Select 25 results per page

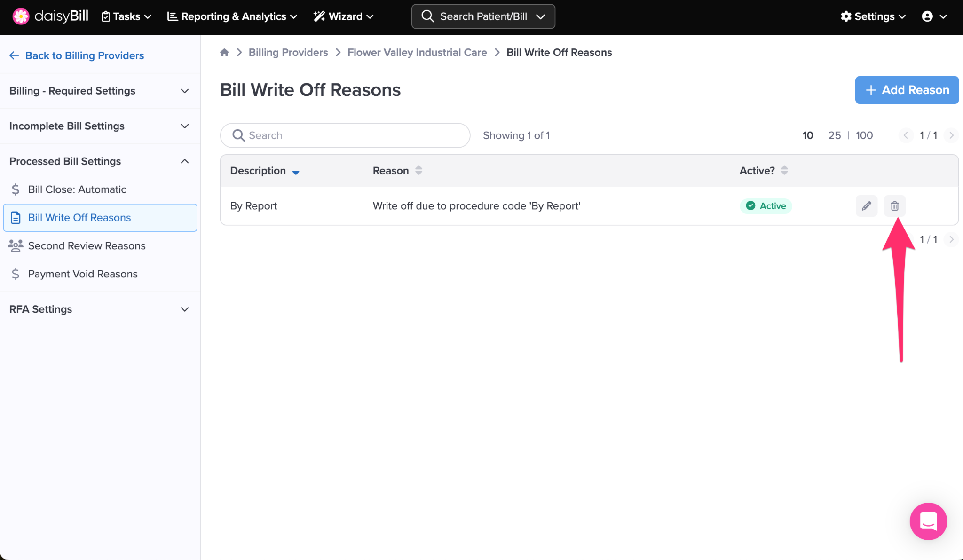(834, 135)
